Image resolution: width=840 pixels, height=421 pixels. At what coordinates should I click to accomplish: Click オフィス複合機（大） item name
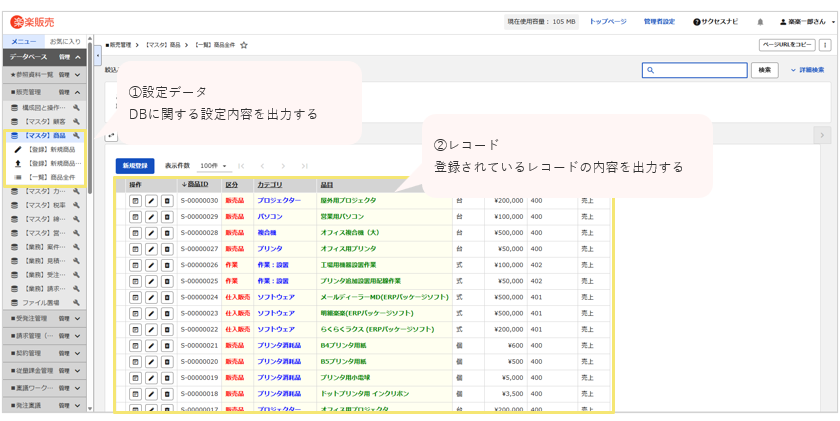coord(349,233)
